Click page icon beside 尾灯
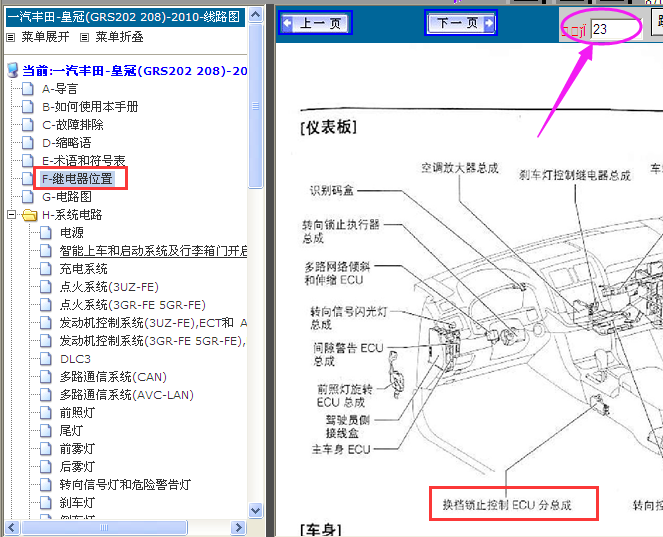 (x=46, y=431)
